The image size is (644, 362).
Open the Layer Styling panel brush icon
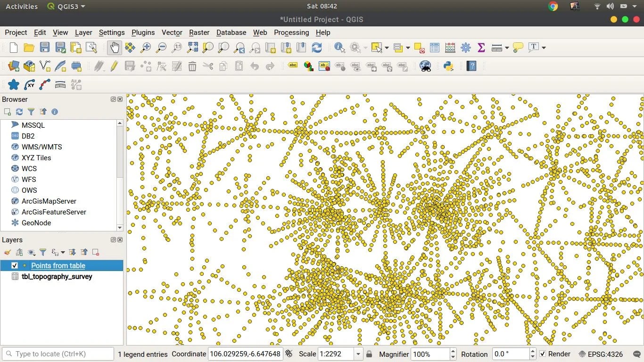pos(8,253)
